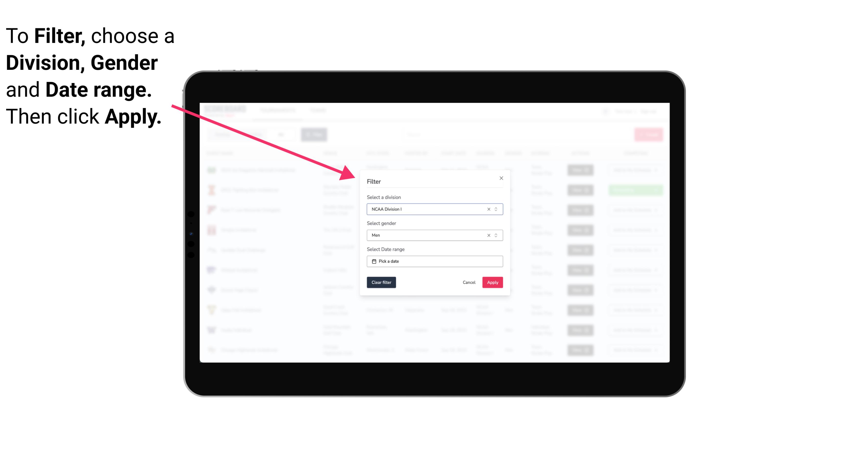Select Men from gender dropdown

tap(434, 235)
